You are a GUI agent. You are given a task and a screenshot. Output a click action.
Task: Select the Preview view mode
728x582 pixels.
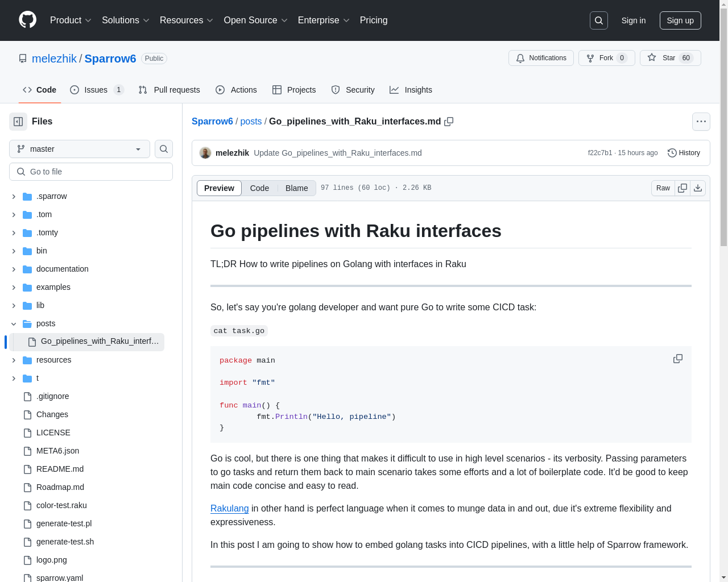[x=219, y=188]
